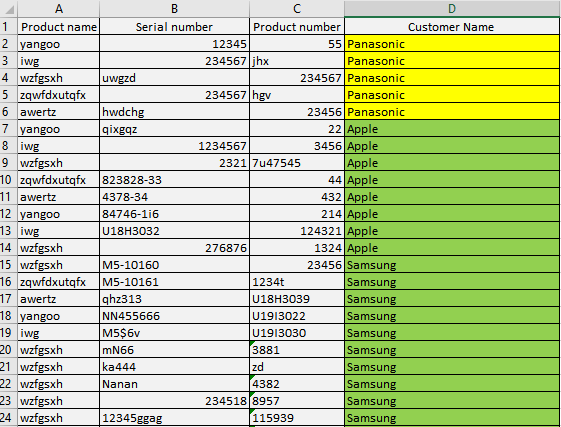The height and width of the screenshot is (427, 561).
Task: Select cell containing 2321
Action: pyautogui.click(x=174, y=162)
